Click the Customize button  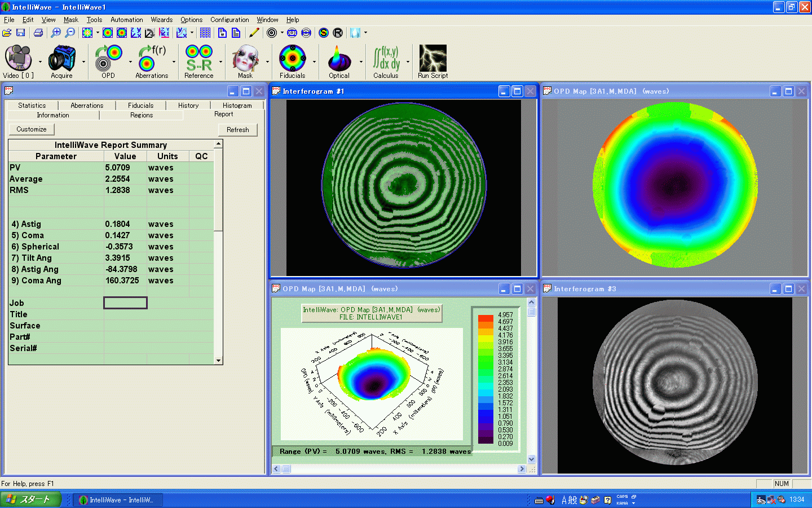(x=32, y=129)
